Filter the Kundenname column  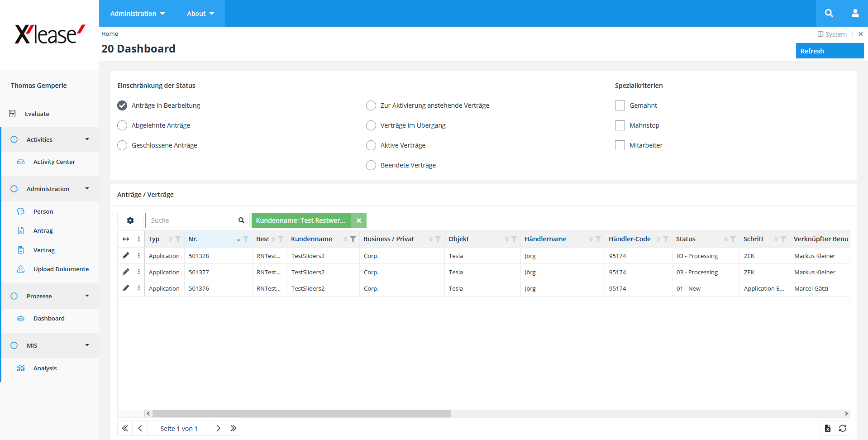(x=353, y=239)
